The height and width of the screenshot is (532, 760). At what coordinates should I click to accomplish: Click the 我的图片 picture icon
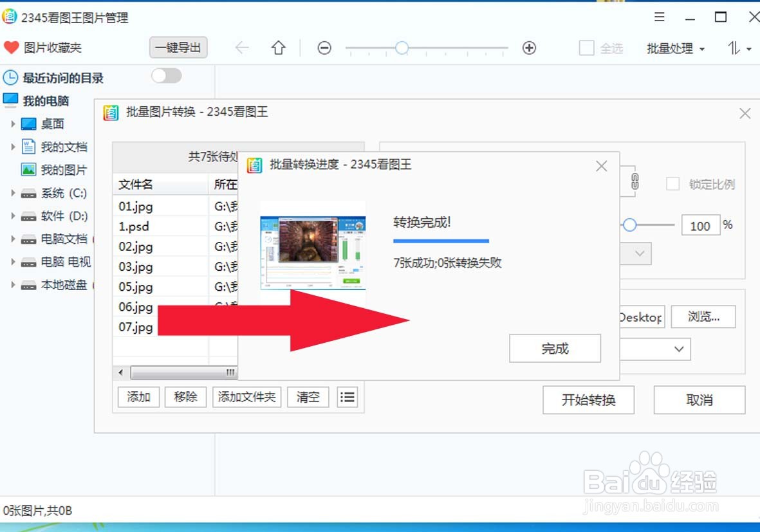pyautogui.click(x=28, y=170)
